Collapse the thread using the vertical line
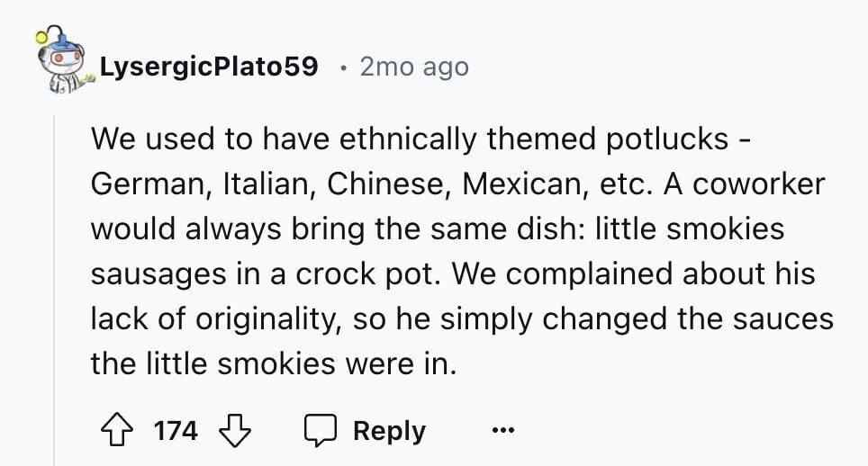The height and width of the screenshot is (466, 868). pos(54,291)
